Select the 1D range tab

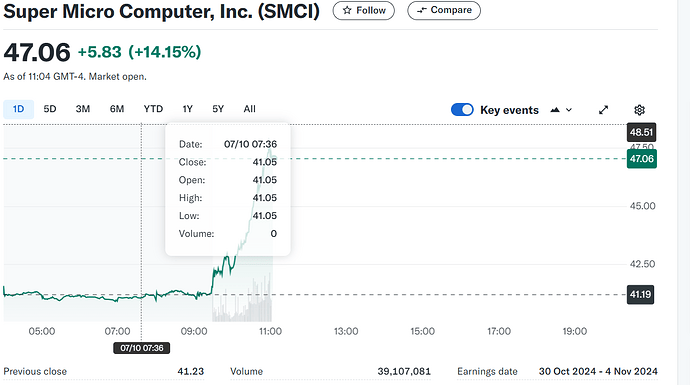(18, 109)
